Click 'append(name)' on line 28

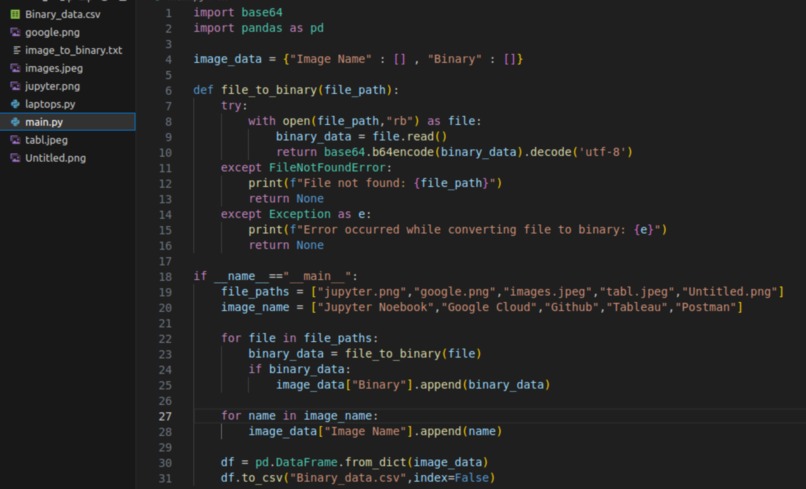pyautogui.click(x=461, y=431)
